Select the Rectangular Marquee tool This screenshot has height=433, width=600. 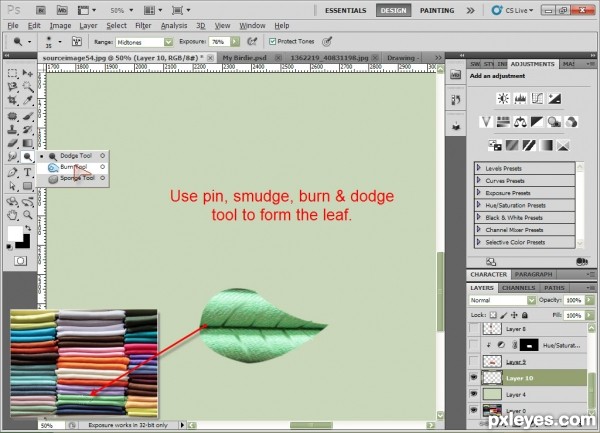coord(13,73)
